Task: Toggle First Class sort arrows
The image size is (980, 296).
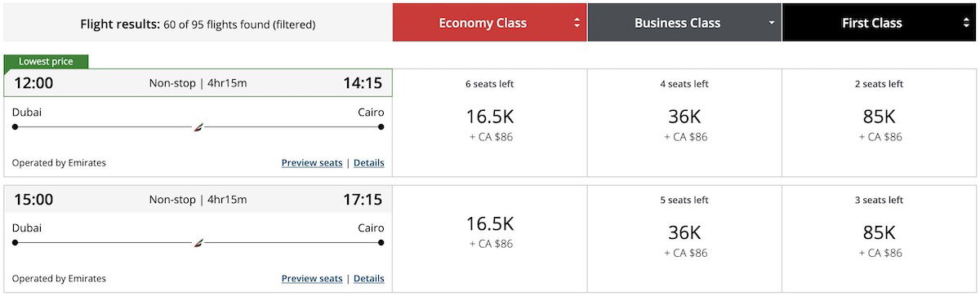Action: 967,23
